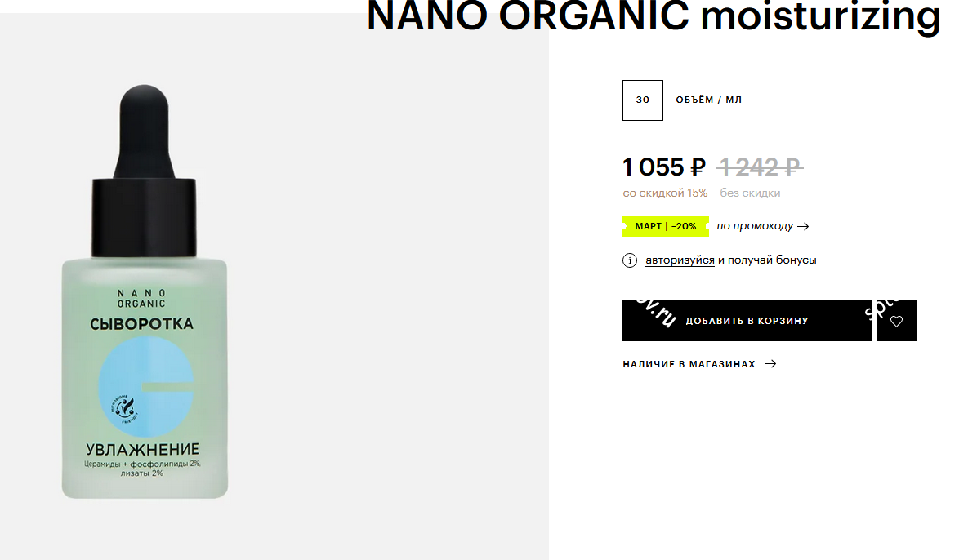
Task: Click the arrow icon after по промокоду
Action: point(803,226)
